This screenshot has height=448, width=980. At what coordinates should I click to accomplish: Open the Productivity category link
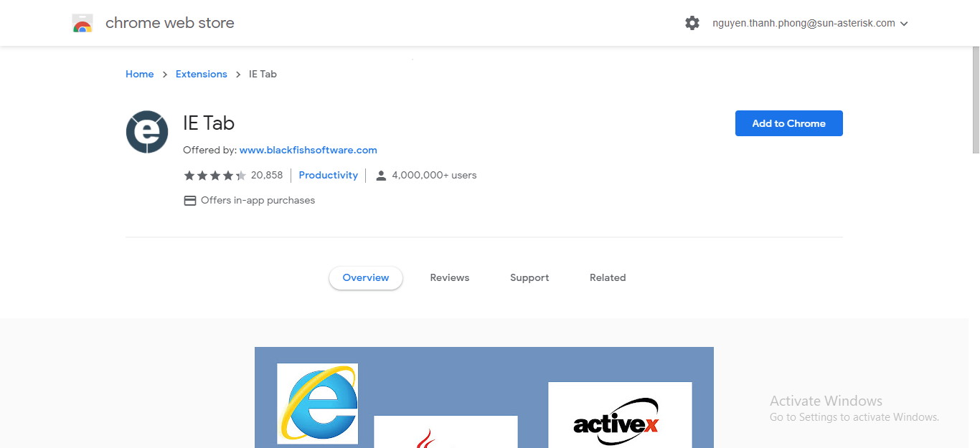coord(329,175)
